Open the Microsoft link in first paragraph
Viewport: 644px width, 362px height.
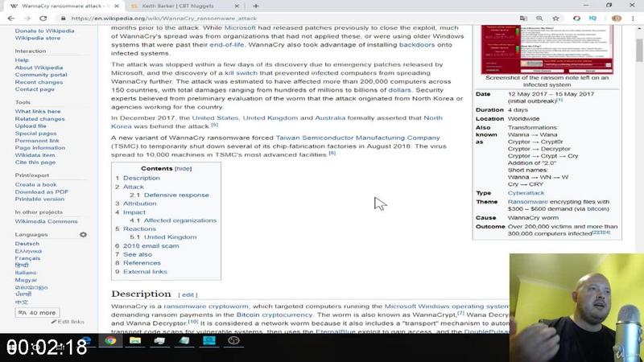[240, 28]
